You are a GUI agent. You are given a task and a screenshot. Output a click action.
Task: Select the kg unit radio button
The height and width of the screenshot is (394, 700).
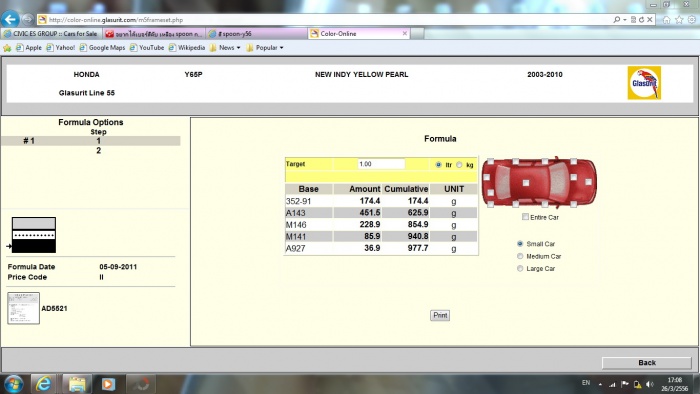tap(459, 165)
